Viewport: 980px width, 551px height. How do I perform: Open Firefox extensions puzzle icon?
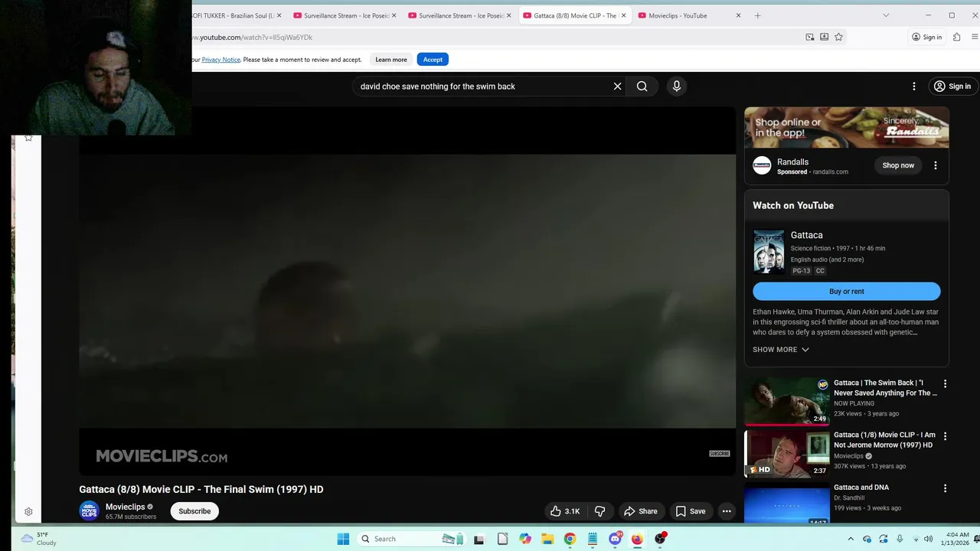coord(956,37)
